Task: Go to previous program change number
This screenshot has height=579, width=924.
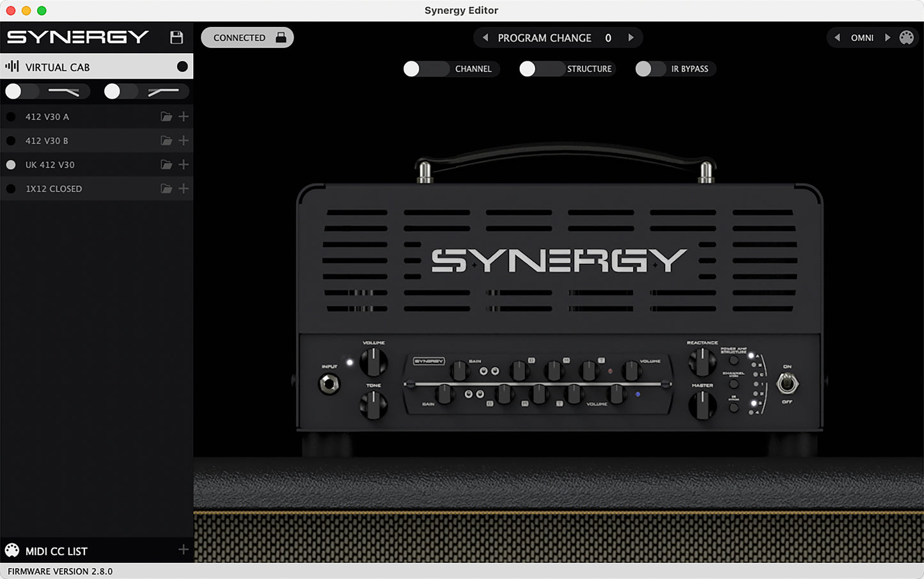Action: (485, 38)
